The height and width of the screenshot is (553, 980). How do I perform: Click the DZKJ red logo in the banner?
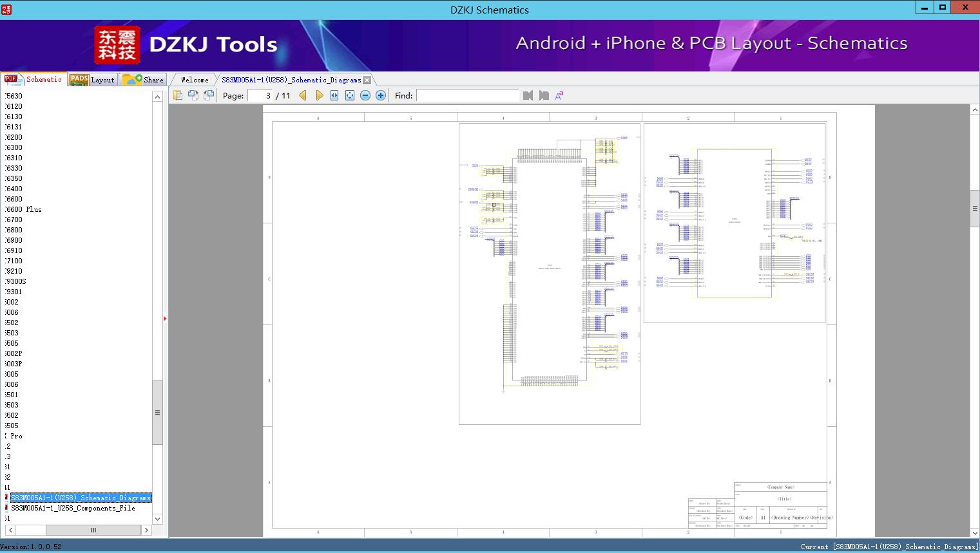(x=117, y=45)
